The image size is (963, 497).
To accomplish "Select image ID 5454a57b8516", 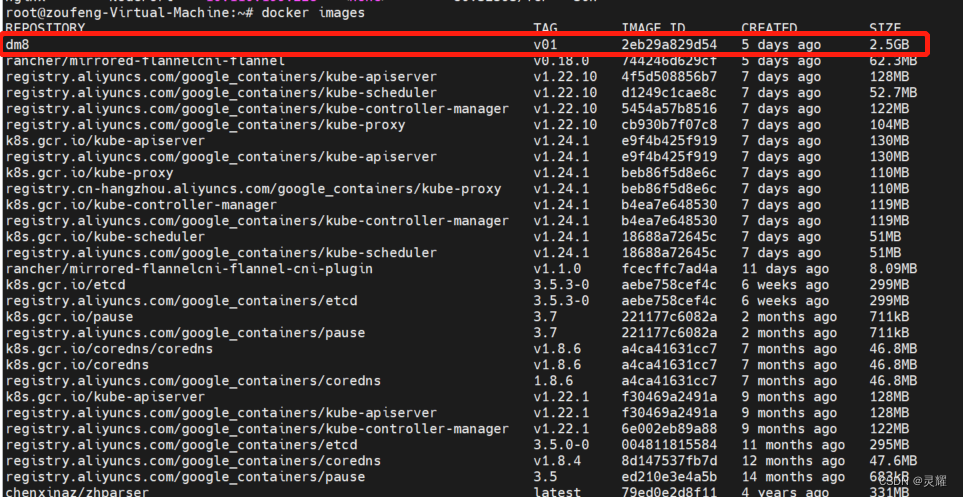I will click(669, 109).
